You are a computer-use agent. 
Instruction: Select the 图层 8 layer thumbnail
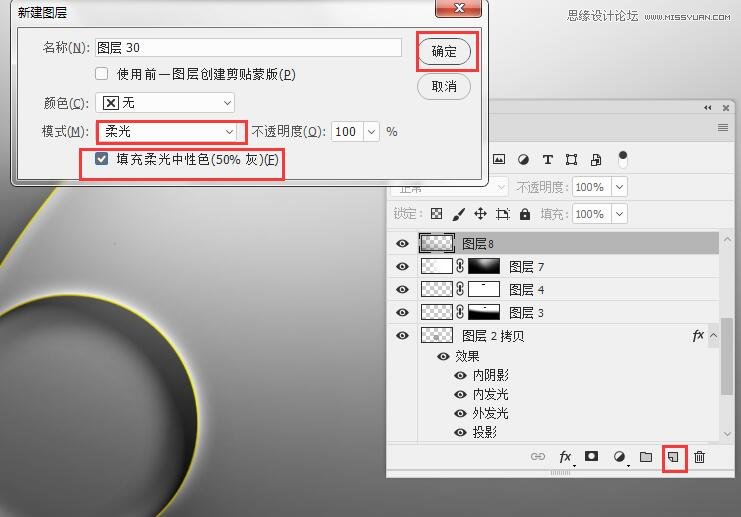click(x=437, y=243)
